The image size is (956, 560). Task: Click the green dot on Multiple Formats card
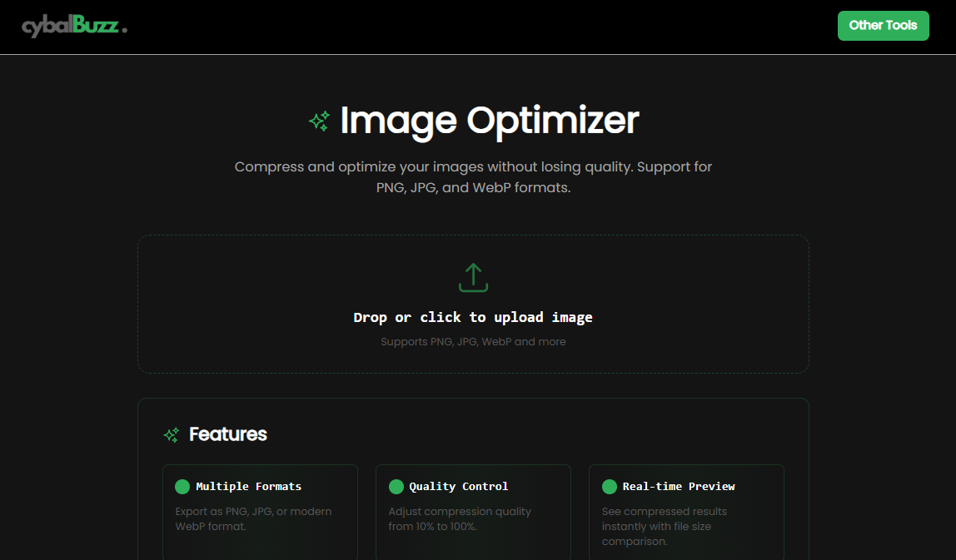click(182, 486)
